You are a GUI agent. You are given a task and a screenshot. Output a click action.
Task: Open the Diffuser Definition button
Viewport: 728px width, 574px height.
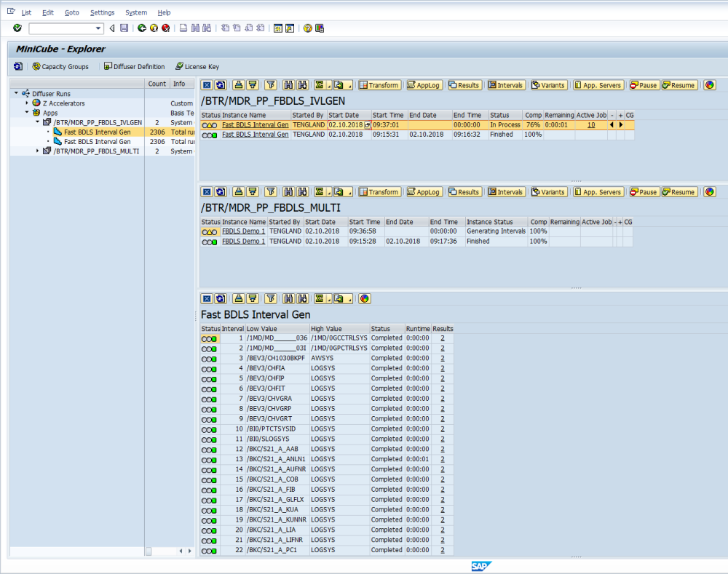pyautogui.click(x=134, y=66)
